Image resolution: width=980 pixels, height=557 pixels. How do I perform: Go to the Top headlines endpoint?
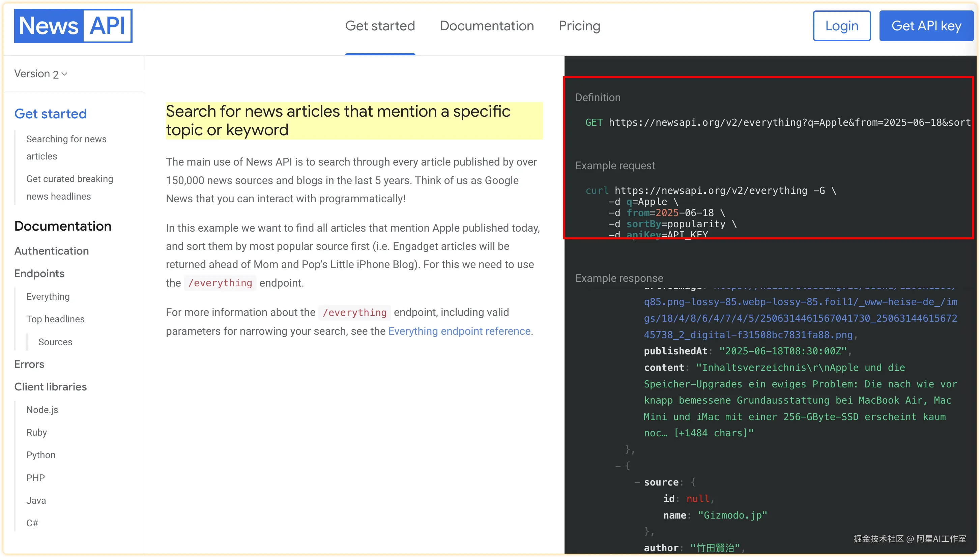(55, 319)
